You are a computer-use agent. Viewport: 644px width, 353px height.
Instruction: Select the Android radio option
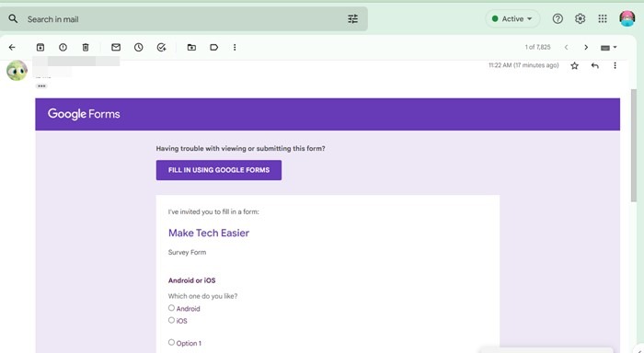coord(171,308)
